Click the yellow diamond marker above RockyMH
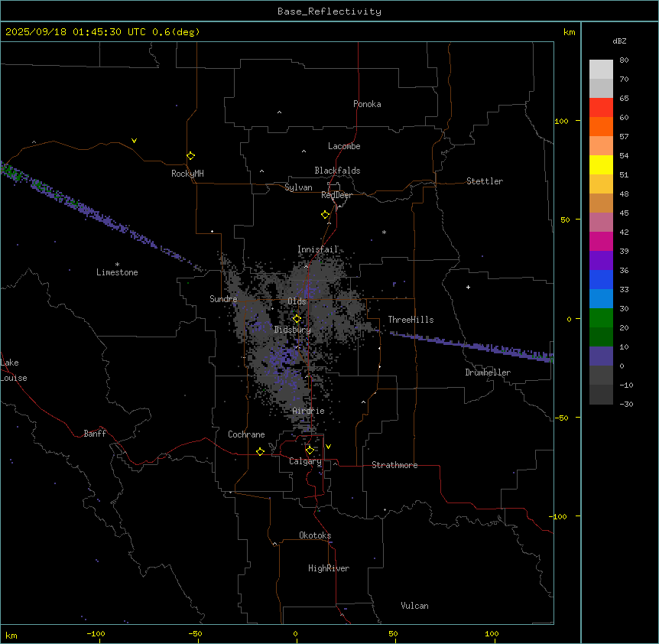The width and height of the screenshot is (659, 644). (x=190, y=155)
